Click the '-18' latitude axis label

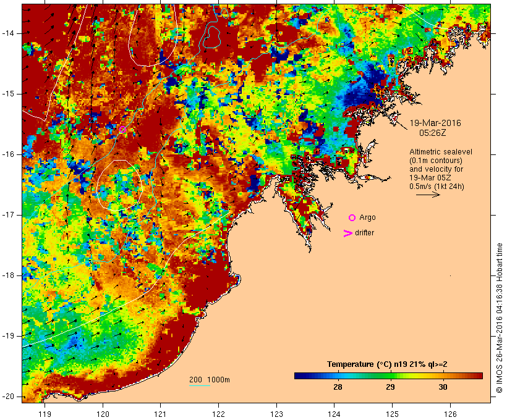point(8,275)
